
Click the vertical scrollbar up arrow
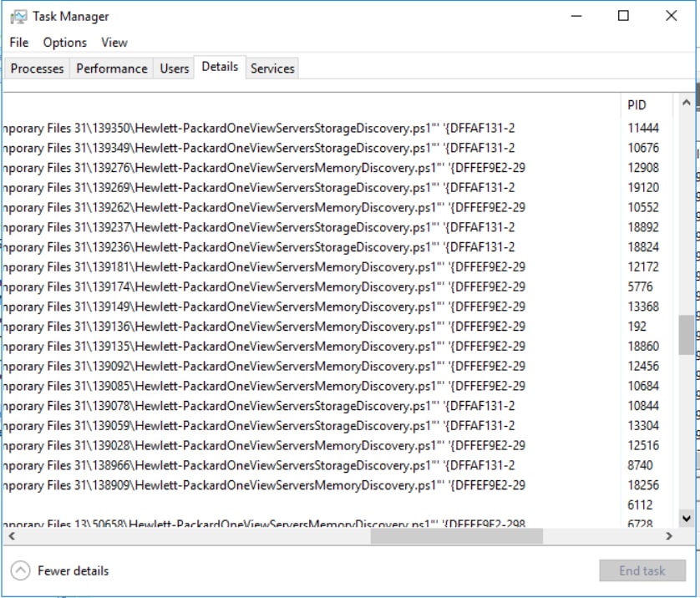686,103
